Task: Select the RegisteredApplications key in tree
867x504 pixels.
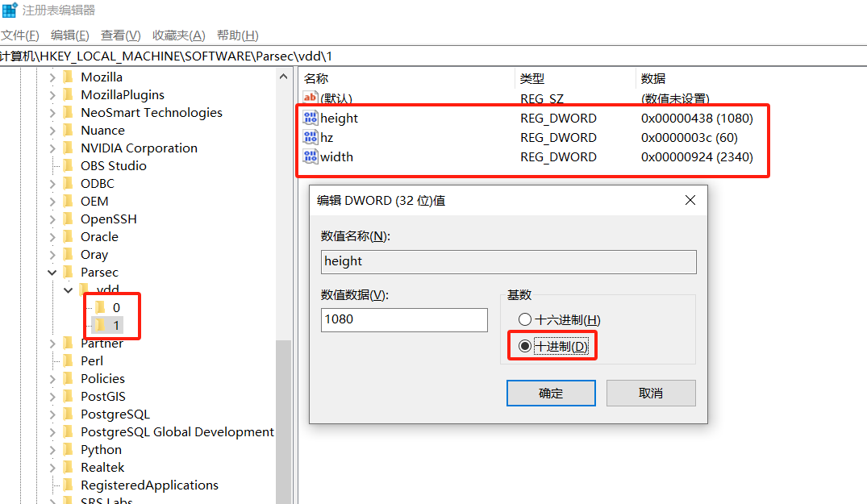Action: [x=149, y=485]
